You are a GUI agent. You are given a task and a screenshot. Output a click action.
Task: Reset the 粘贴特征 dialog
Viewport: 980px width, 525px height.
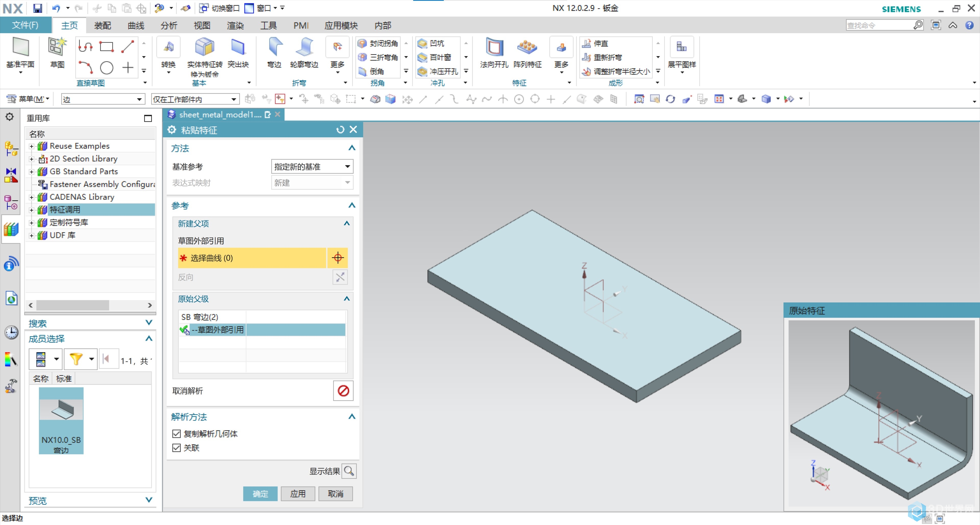[x=340, y=130]
